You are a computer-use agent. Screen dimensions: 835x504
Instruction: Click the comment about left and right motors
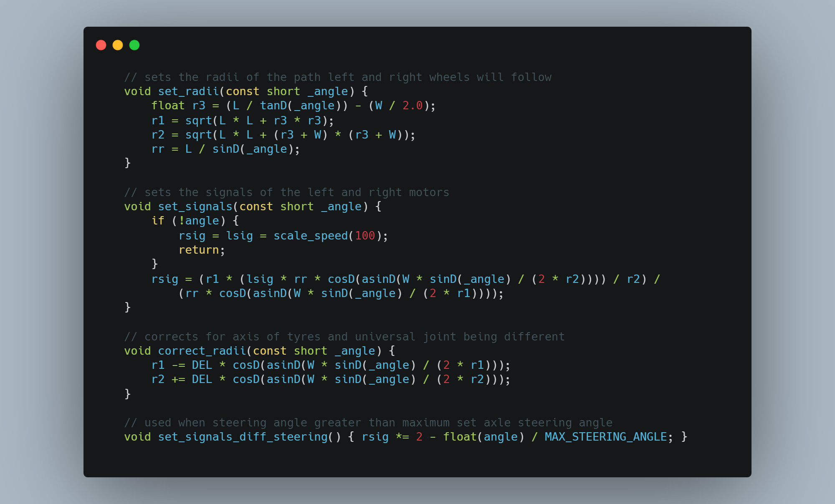(x=286, y=192)
